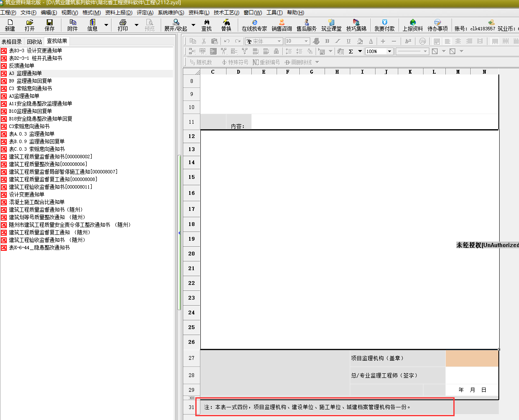
Task: Click the 附件 attachment icon
Action: [72, 25]
